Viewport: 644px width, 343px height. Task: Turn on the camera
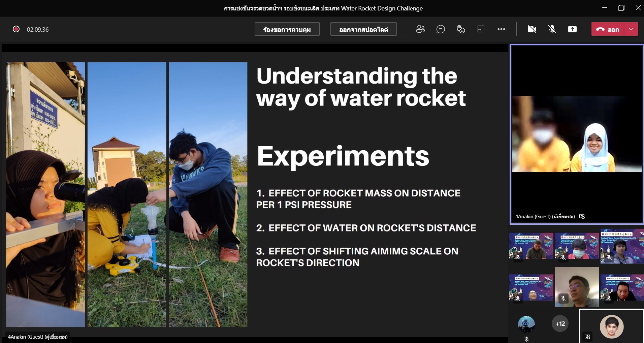pyautogui.click(x=532, y=29)
